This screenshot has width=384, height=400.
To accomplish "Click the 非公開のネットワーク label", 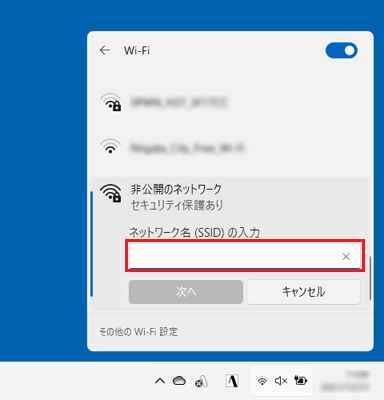I will click(176, 189).
